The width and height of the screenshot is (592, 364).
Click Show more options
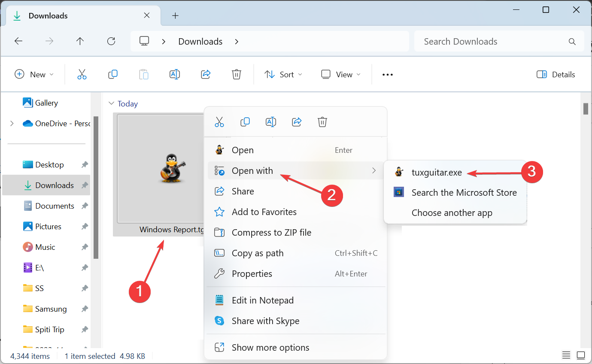pos(296,347)
